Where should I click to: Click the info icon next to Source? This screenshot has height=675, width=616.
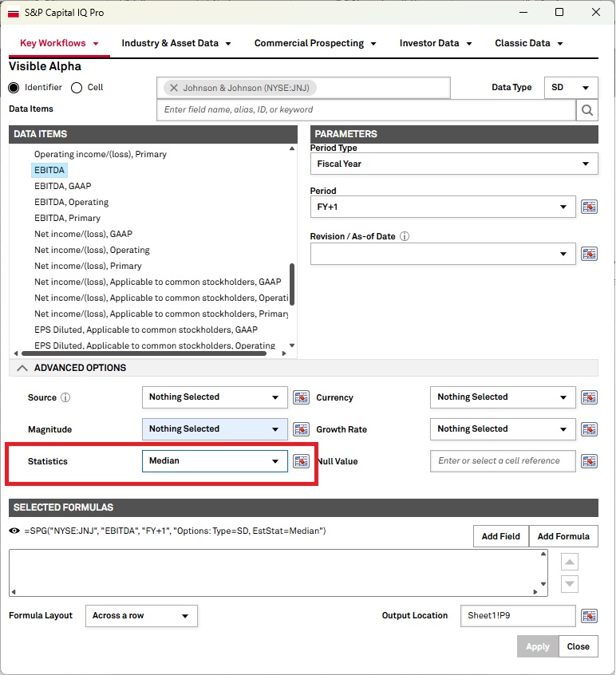[x=65, y=397]
